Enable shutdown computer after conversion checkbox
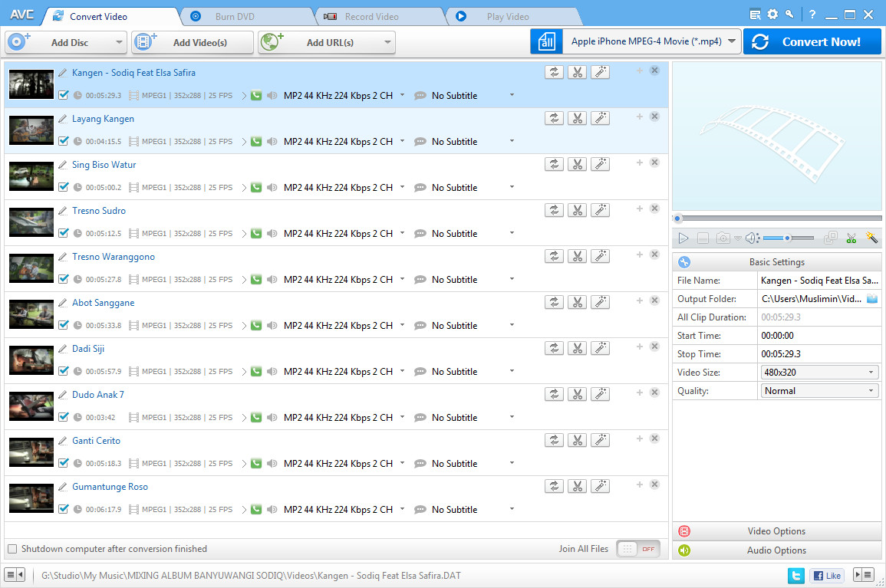This screenshot has width=886, height=588. (x=12, y=548)
